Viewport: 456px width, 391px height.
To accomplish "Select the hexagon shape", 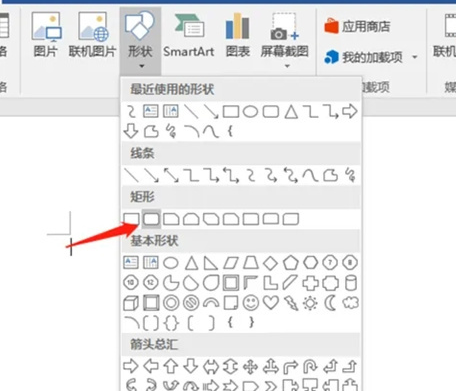I will [311, 263].
